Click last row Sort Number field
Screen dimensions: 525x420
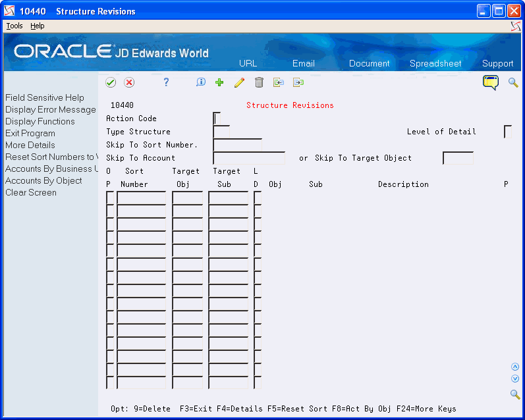coord(141,382)
